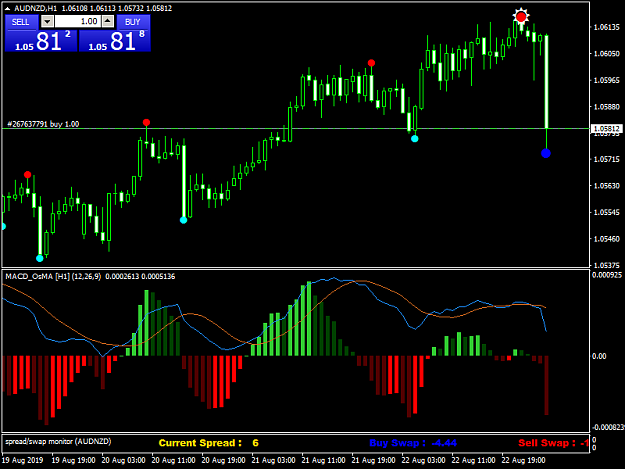The width and height of the screenshot is (625, 469).
Task: Click the BUY button in the one-click panel
Action: pos(133,22)
